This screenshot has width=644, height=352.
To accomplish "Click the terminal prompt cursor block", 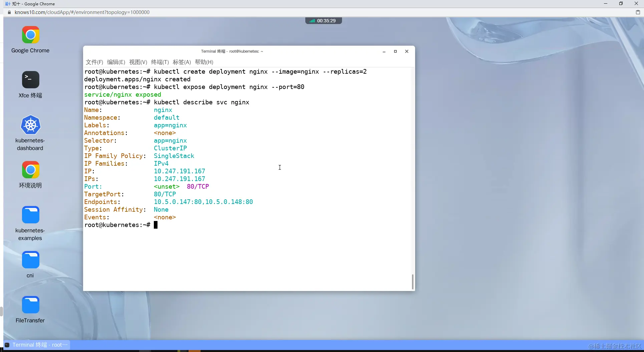I will pos(155,225).
